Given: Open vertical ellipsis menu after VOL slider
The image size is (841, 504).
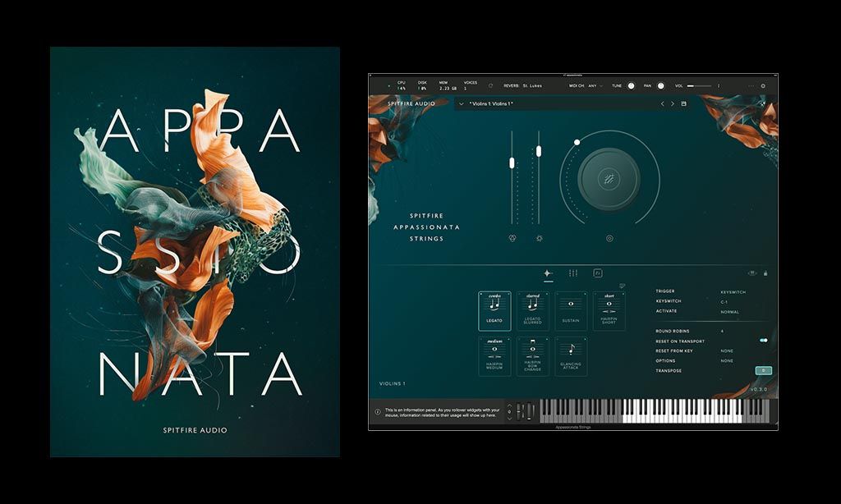Looking at the screenshot, I should click(x=719, y=86).
